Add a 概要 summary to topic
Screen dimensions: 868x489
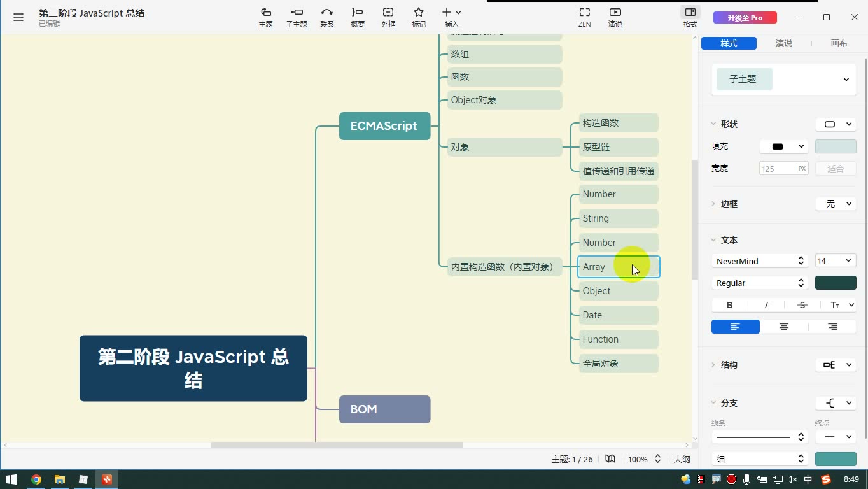(358, 17)
